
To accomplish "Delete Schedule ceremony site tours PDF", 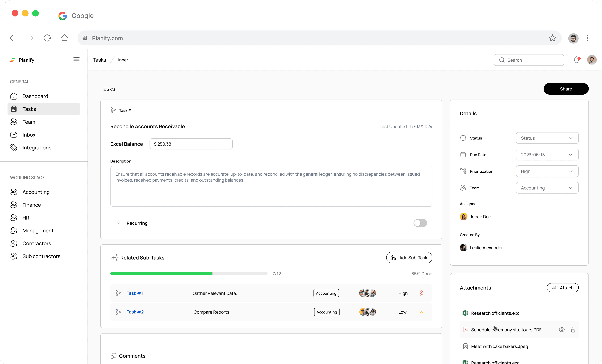I will click(573, 330).
